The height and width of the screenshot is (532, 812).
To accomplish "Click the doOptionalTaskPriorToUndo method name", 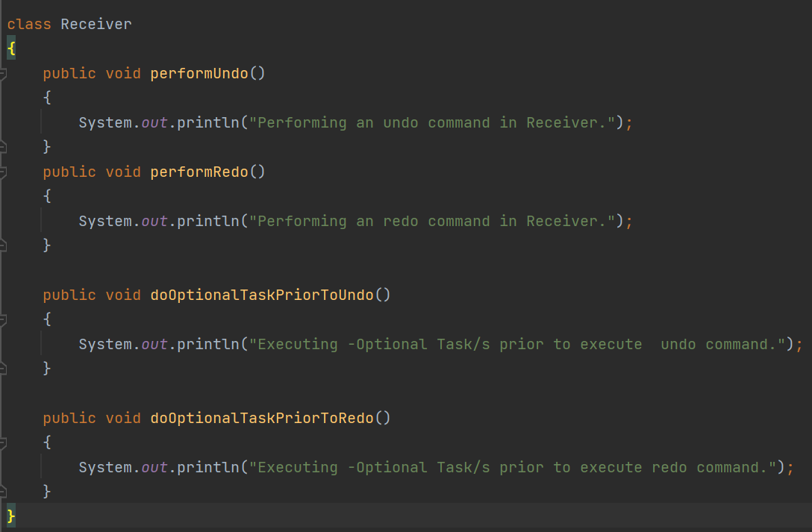I will [261, 295].
